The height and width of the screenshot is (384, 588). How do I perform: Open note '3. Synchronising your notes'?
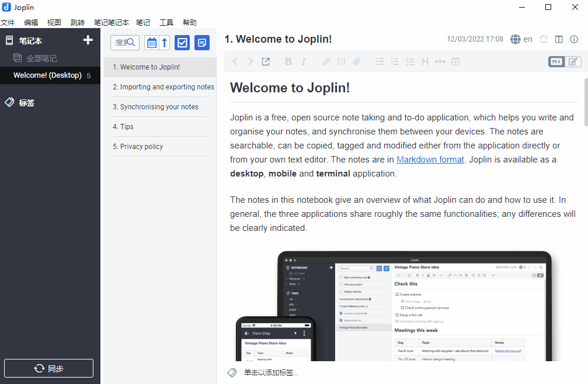(160, 107)
